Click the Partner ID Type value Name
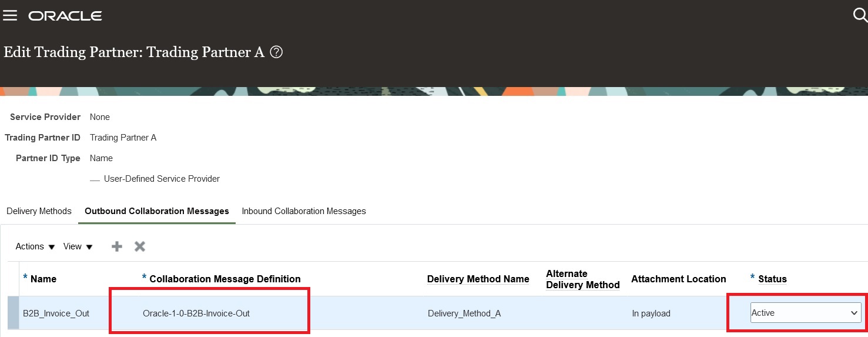The image size is (868, 337). [101, 158]
